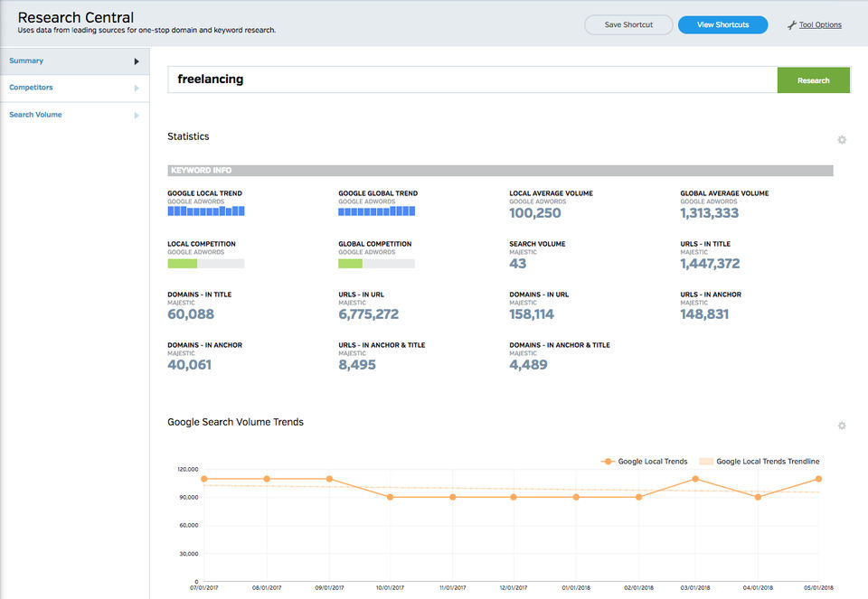The width and height of the screenshot is (868, 599).
Task: Toggle Google Local Trends legend series
Action: point(644,462)
